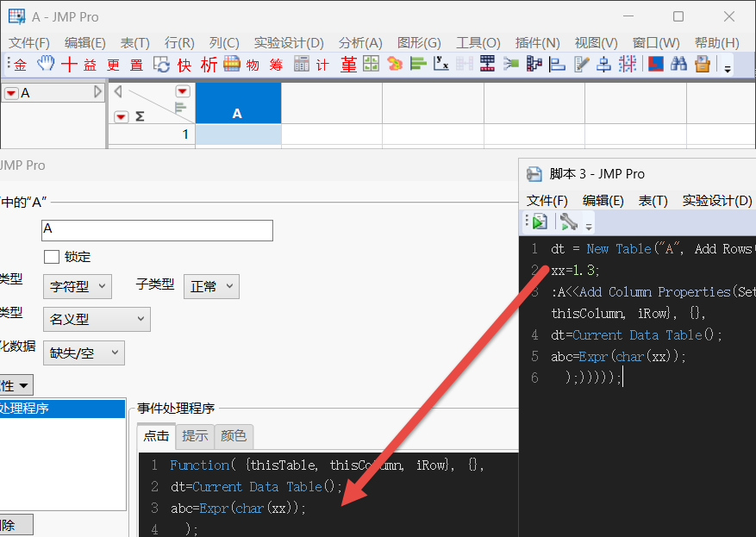Select the 处理程序 property list item

pyautogui.click(x=62, y=409)
